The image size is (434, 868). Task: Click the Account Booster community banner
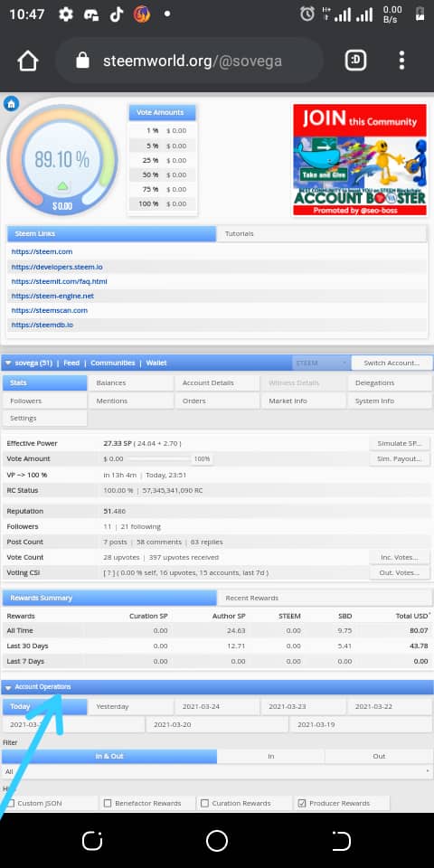coord(360,160)
